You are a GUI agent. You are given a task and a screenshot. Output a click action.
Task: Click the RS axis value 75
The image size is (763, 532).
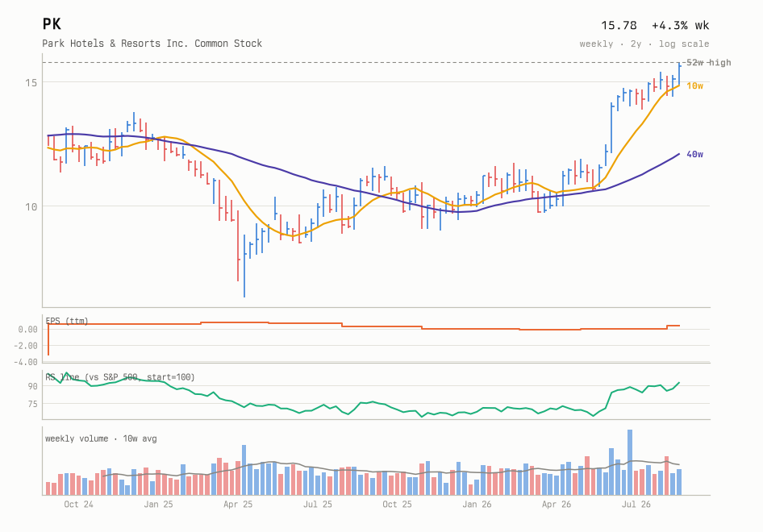coord(32,404)
